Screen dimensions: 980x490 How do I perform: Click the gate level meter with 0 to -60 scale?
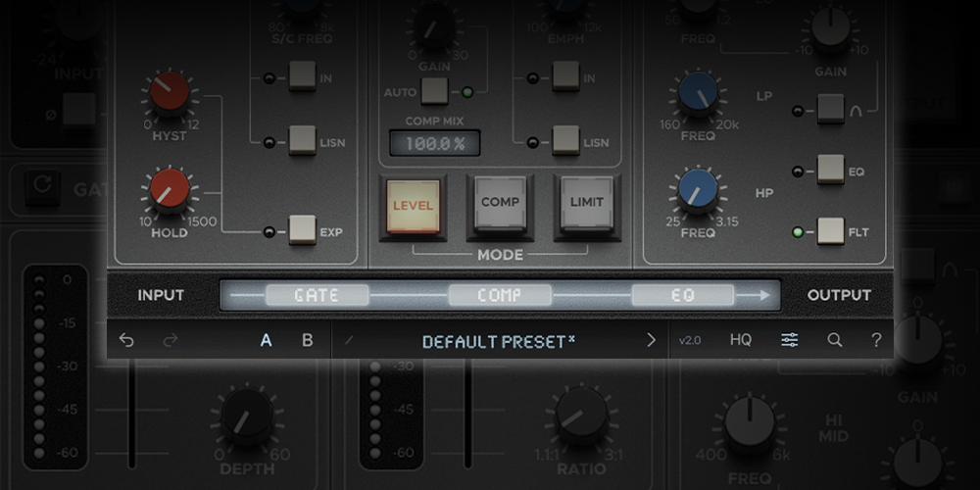[55, 367]
